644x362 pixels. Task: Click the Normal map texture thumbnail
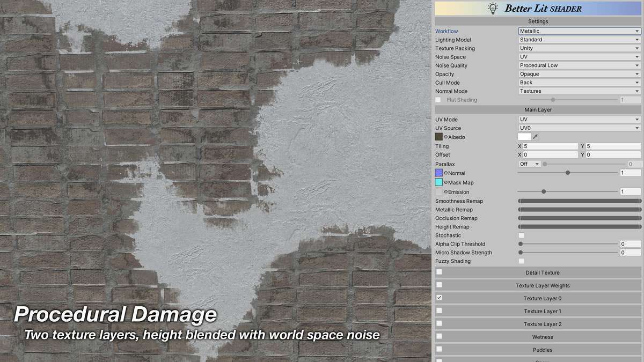point(439,173)
